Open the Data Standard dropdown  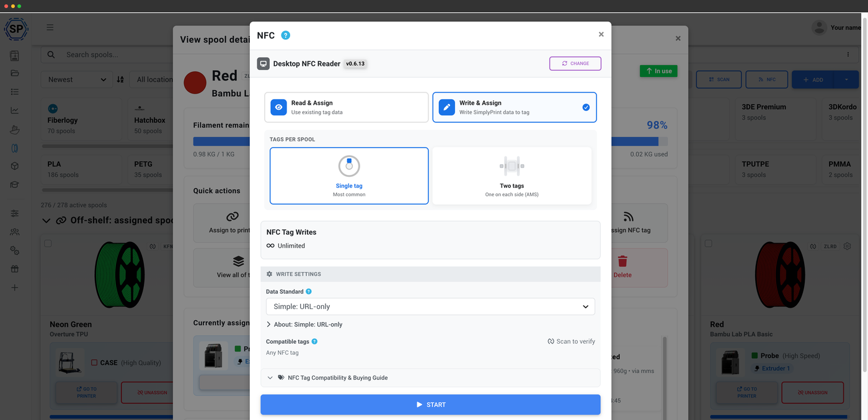pyautogui.click(x=430, y=306)
